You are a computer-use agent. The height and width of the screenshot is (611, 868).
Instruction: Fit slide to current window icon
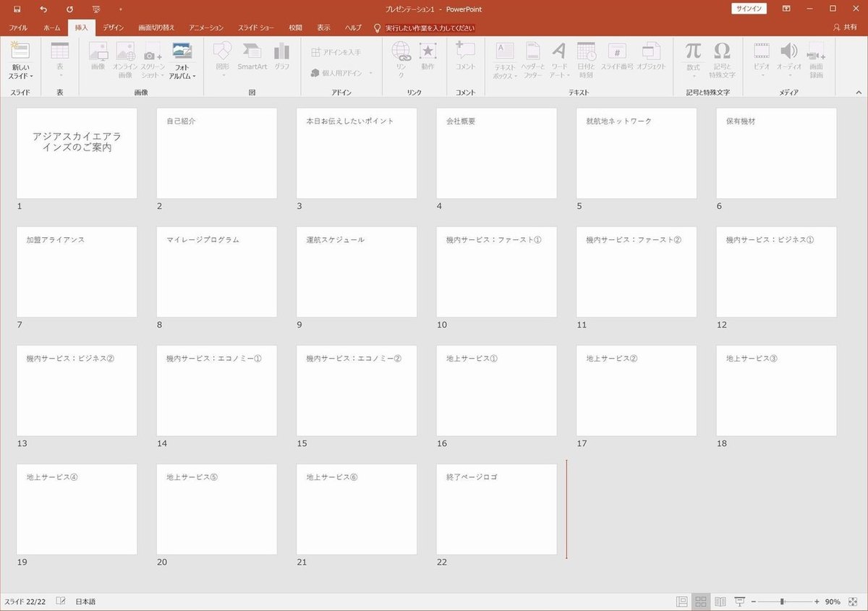(854, 602)
